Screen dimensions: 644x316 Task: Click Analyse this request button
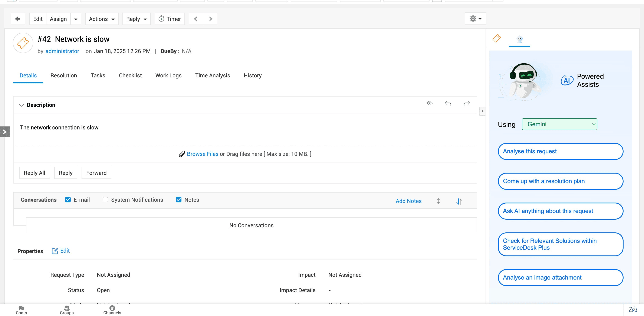[560, 151]
